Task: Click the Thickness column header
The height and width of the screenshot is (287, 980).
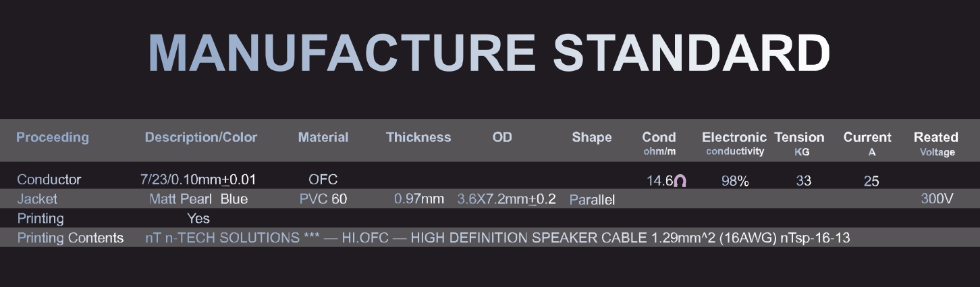Action: [418, 137]
